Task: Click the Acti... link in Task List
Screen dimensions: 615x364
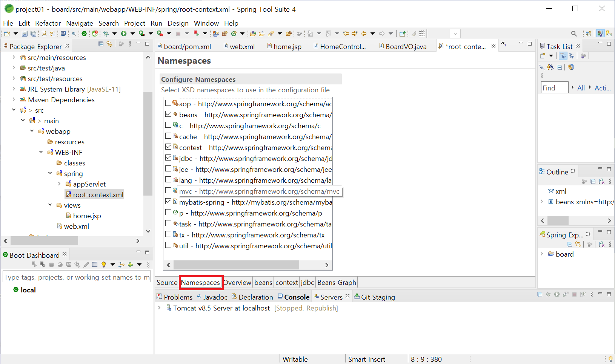Action: tap(603, 88)
